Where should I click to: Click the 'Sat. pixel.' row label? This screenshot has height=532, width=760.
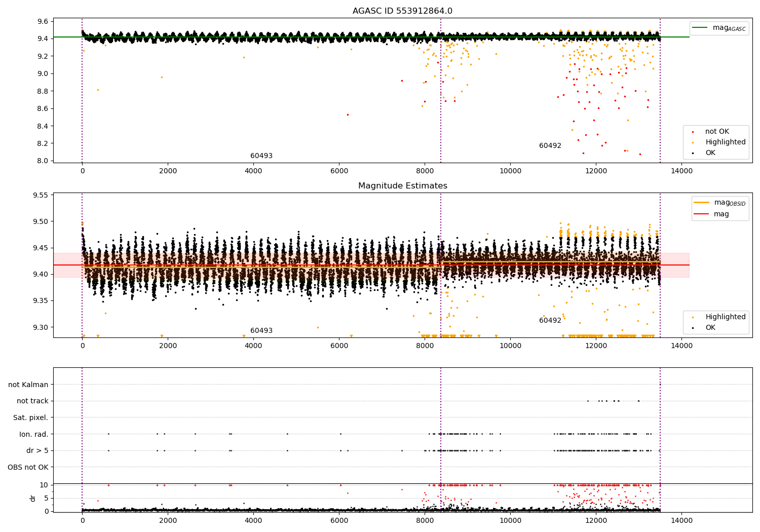[31, 418]
